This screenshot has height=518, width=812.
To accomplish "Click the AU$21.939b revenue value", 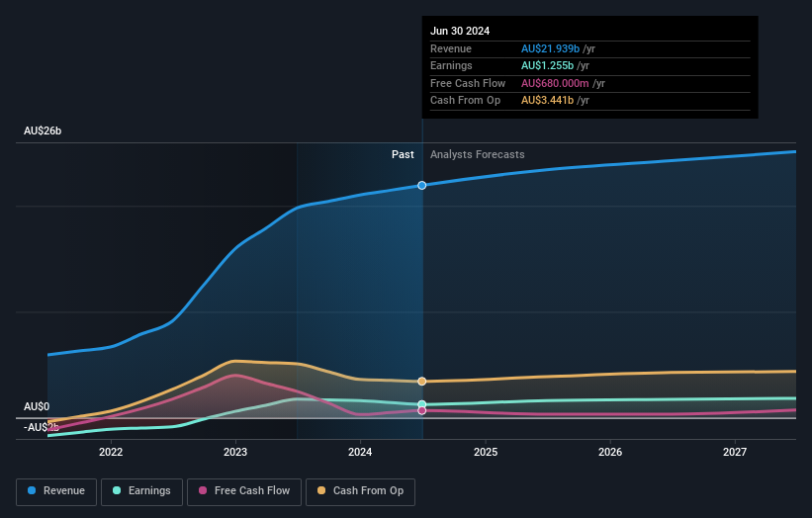I will (x=550, y=48).
